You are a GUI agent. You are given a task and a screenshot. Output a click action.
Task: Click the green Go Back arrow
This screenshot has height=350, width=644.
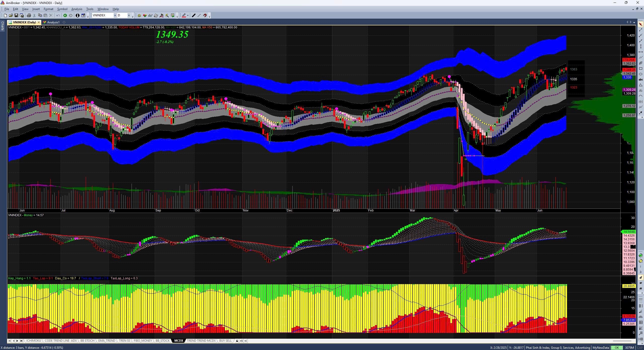65,16
